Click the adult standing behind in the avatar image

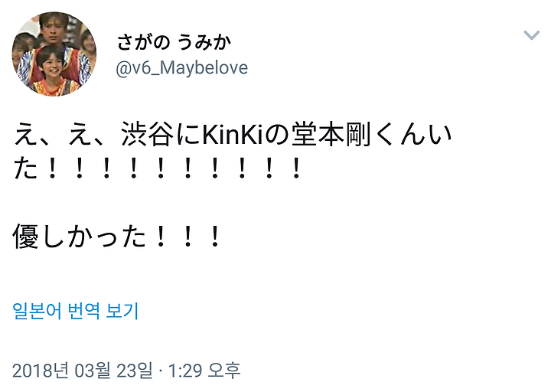click(54, 28)
